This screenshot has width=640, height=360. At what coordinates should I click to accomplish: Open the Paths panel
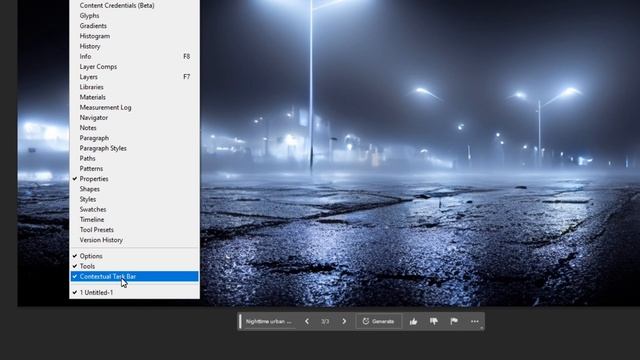134,158
